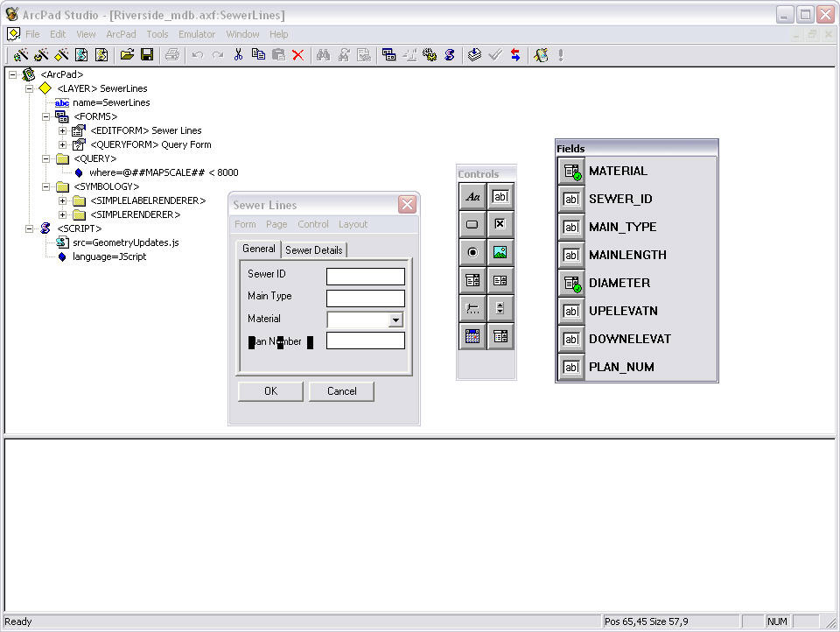Click the MAINLENGTH field in Fields
The width and height of the screenshot is (840, 632).
click(x=637, y=255)
